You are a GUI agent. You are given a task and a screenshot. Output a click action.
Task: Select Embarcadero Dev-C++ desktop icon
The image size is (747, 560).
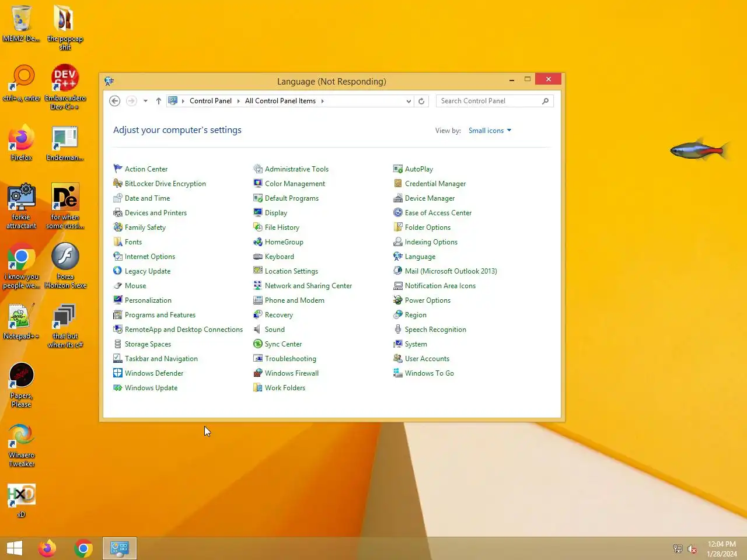click(65, 86)
